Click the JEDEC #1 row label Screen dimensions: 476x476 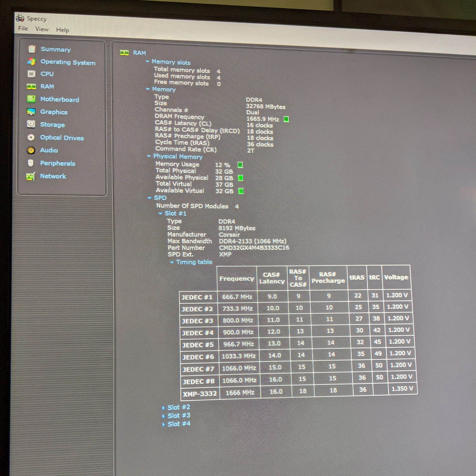(197, 297)
